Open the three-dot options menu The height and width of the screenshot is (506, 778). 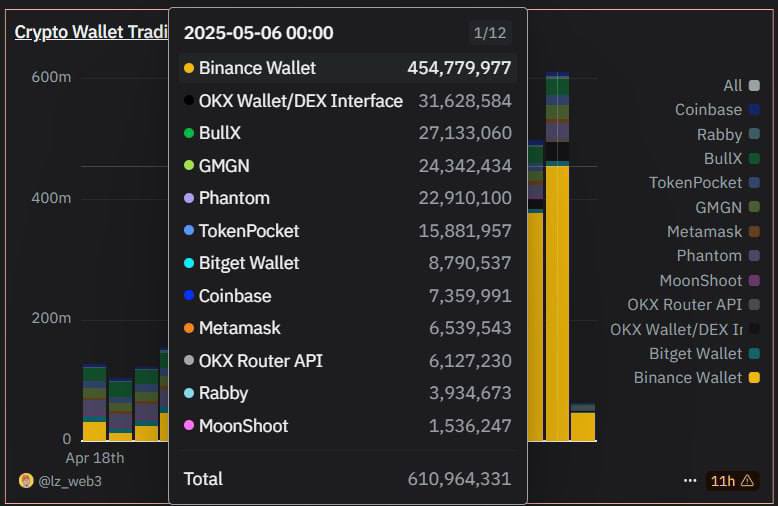690,481
